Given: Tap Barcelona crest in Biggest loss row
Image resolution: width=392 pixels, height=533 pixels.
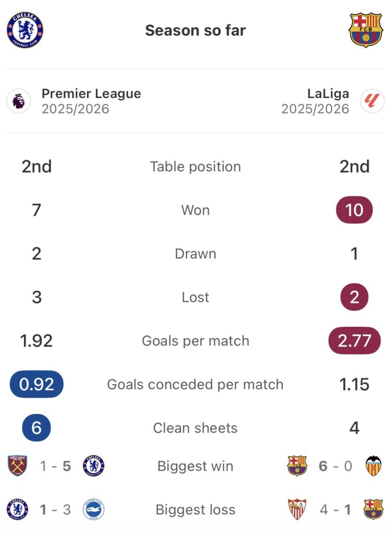Looking at the screenshot, I should coord(373,510).
